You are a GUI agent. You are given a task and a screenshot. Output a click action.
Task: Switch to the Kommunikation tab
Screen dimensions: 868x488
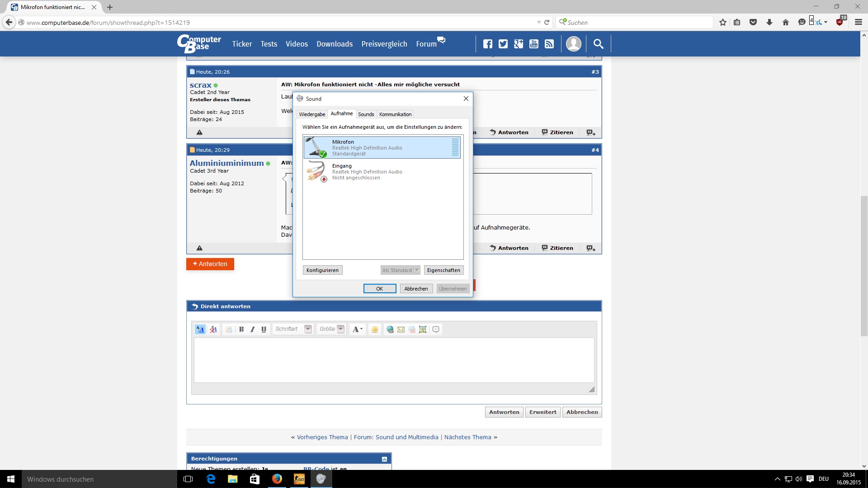395,114
